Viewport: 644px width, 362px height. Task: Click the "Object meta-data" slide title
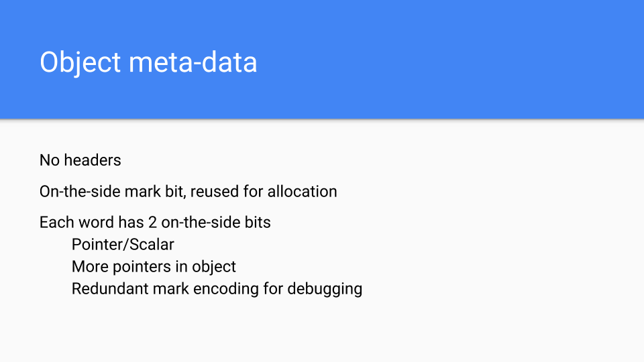pyautogui.click(x=148, y=62)
